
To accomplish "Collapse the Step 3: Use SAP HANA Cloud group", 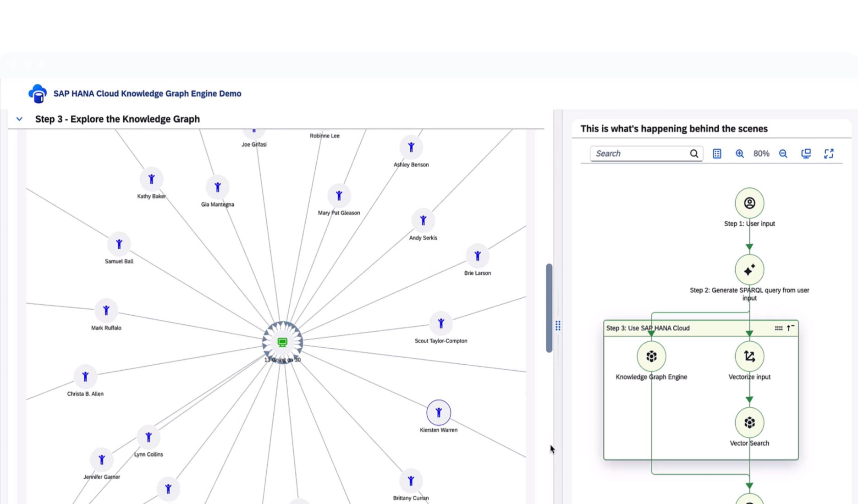I will 791,328.
